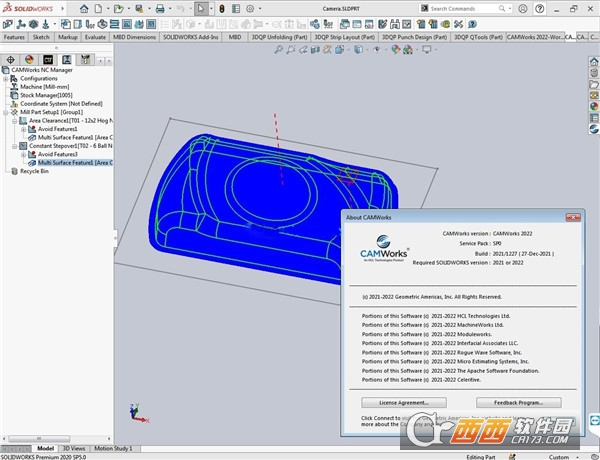Select highlighted Multi Surface Feature1 under Constant Stepover1
Image resolution: width=600 pixels, height=460 pixels.
click(x=75, y=163)
